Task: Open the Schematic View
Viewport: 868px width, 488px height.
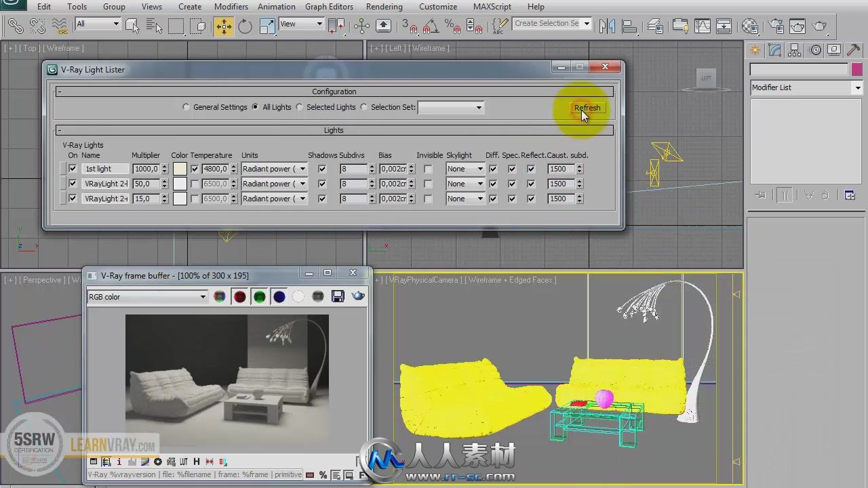Action: [724, 26]
